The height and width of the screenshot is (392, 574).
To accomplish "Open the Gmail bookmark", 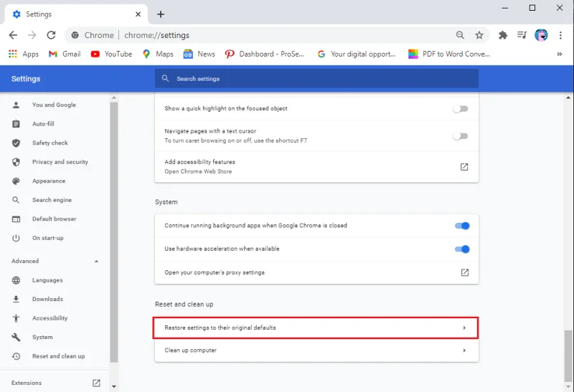I will click(65, 54).
